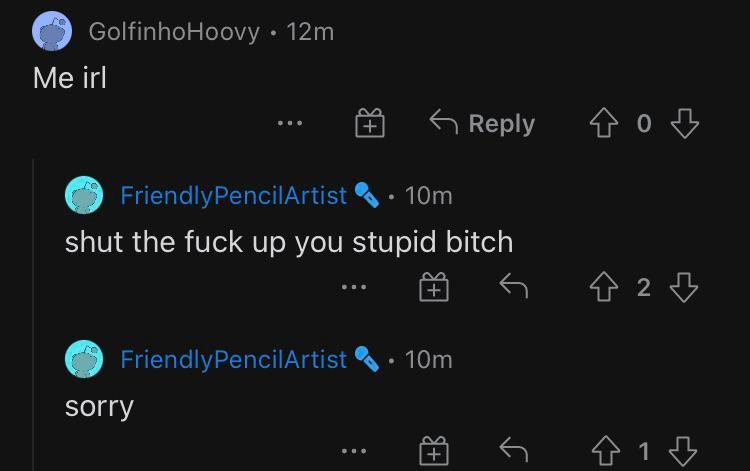Open FriendlyPencilArtist's profile from first reply
The image size is (750, 471).
coord(233,195)
